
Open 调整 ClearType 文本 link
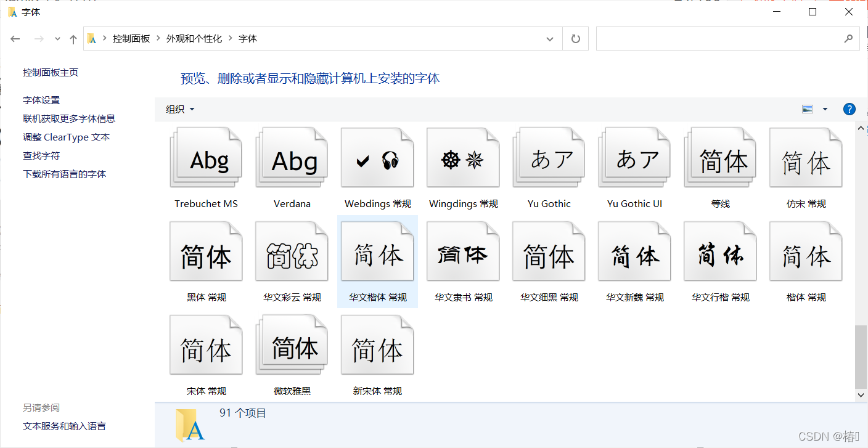tap(67, 137)
